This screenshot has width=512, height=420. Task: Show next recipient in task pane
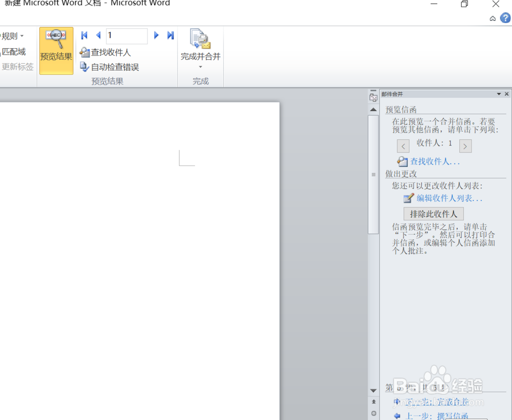(x=465, y=146)
